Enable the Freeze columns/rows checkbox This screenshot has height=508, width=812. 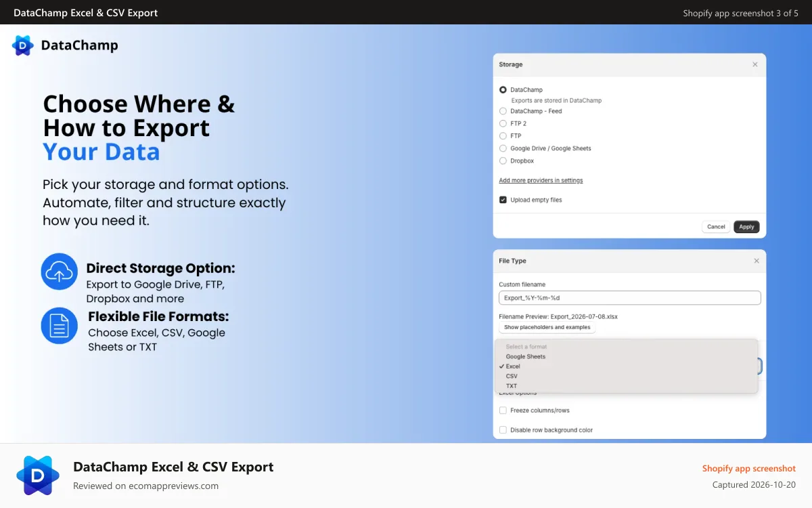503,410
